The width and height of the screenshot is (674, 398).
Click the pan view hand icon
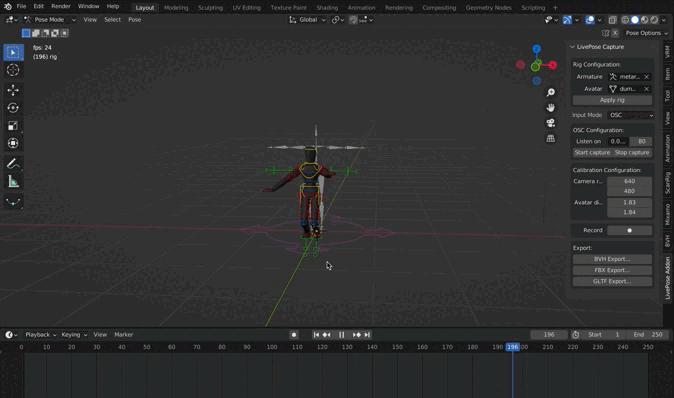pos(551,107)
